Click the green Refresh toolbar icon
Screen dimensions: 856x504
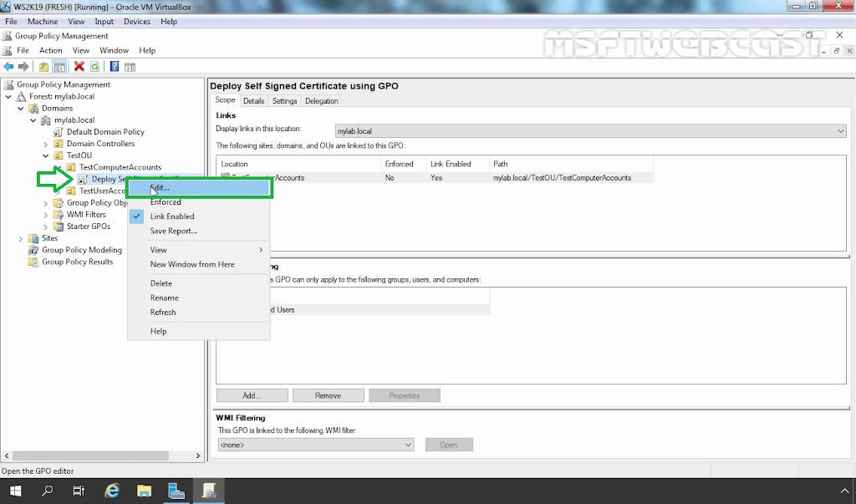click(95, 67)
